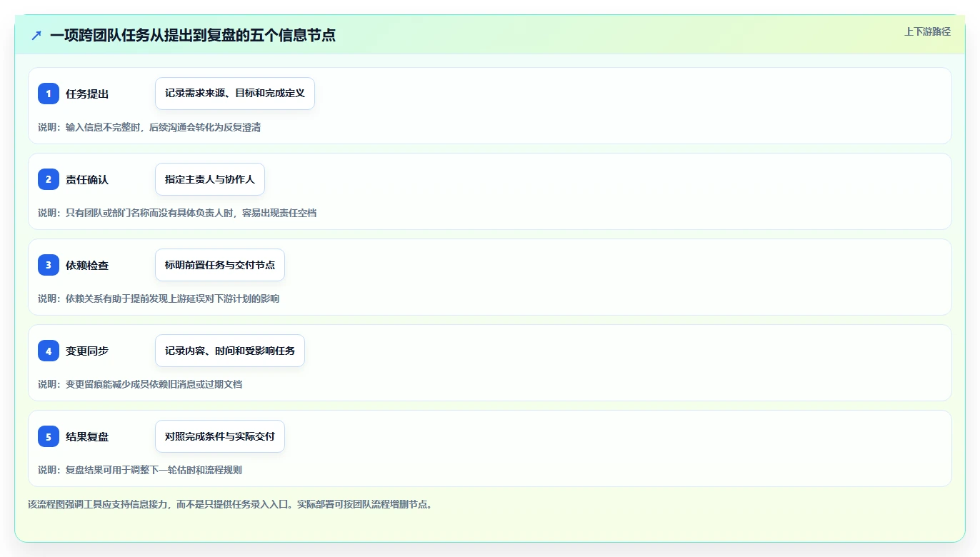Select the 标明前置任务与交付节点 chip
The image size is (980, 557).
[x=220, y=265]
